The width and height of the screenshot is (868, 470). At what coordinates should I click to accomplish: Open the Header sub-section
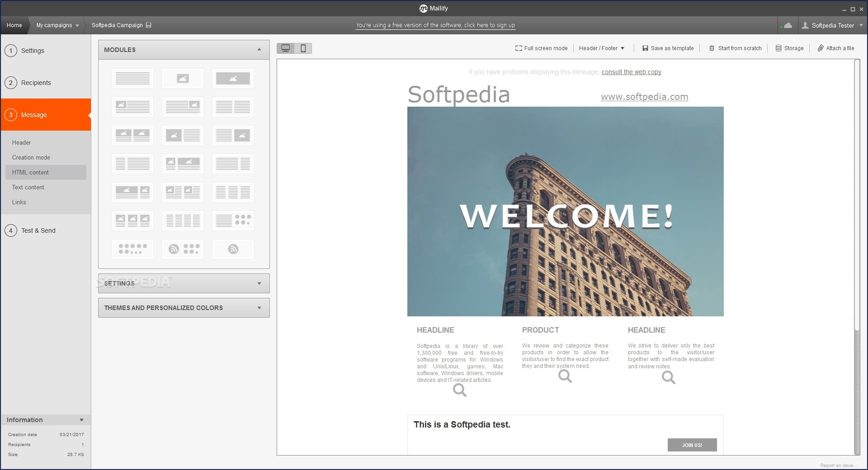pyautogui.click(x=46, y=142)
